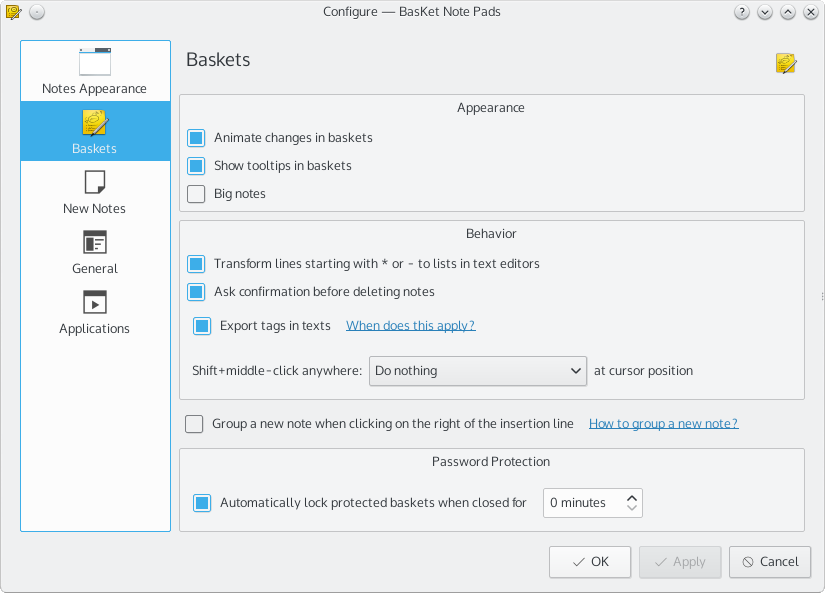Click the 'Password Protection' group title
Viewport: 825px width, 593px height.
point(491,462)
